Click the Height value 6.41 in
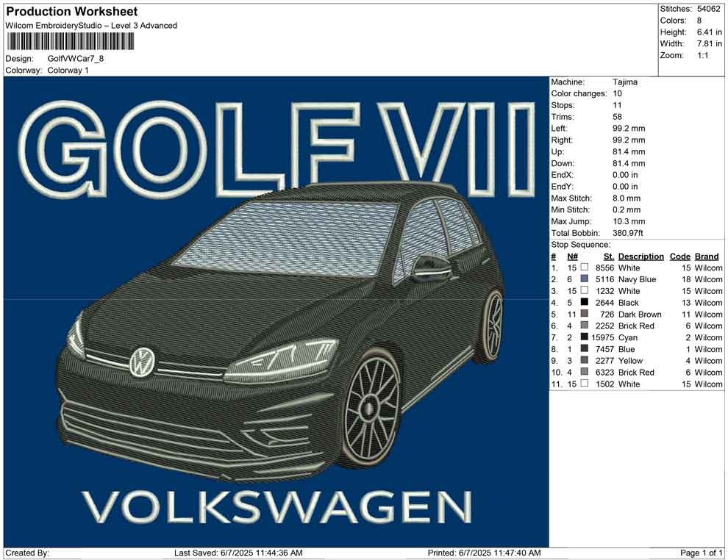728x560 pixels. coord(710,32)
